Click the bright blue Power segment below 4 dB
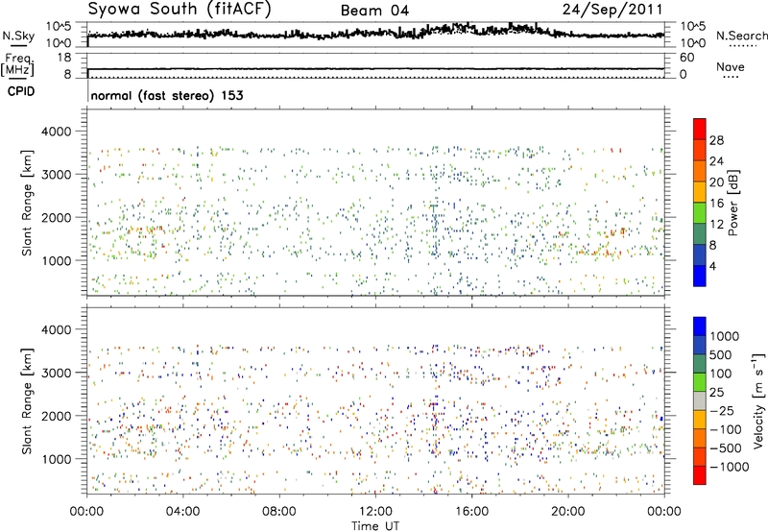The height and width of the screenshot is (532, 768). click(700, 276)
